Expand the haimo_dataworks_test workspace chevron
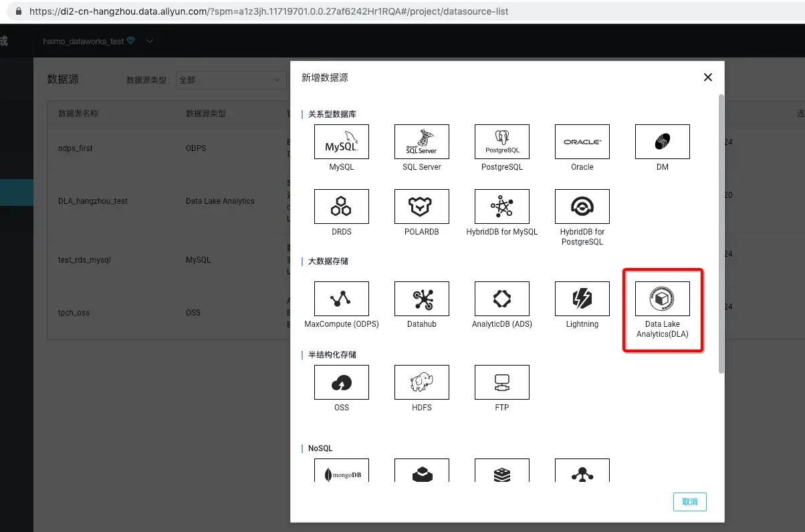Image resolution: width=805 pixels, height=532 pixels. (x=150, y=41)
